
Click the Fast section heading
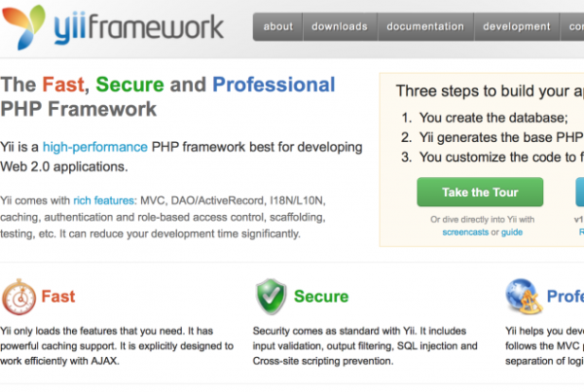(x=57, y=296)
